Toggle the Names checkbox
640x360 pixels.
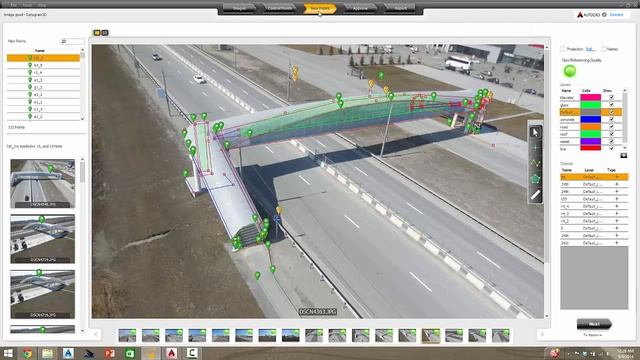pyautogui.click(x=603, y=49)
